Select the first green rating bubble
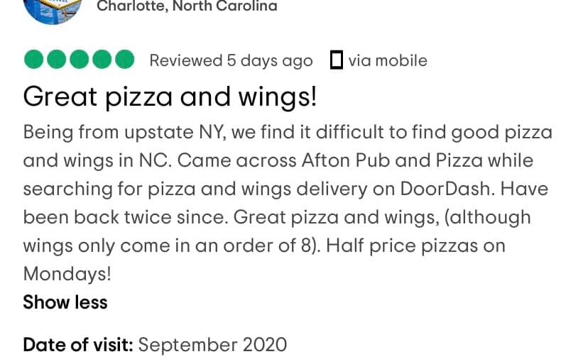This screenshot has width=588, height=364. [34, 60]
